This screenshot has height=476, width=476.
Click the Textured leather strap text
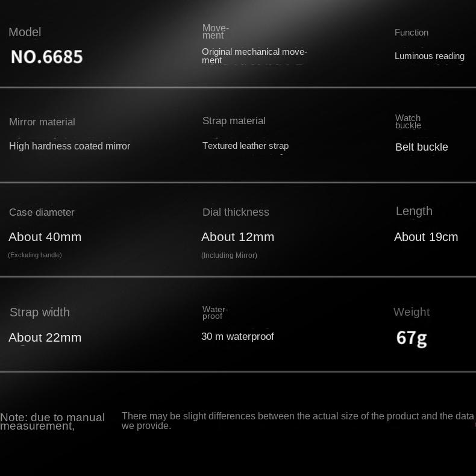245,146
